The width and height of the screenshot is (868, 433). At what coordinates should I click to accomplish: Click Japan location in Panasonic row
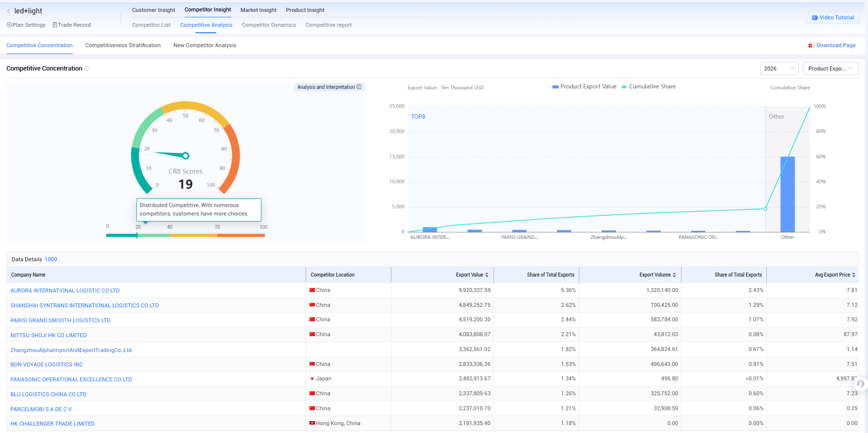tap(324, 378)
